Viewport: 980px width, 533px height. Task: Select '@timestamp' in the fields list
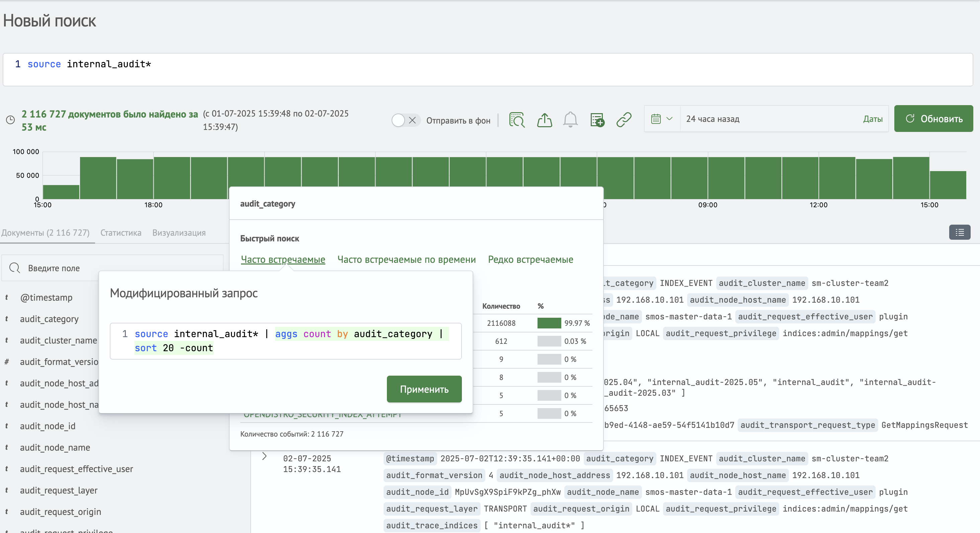click(x=46, y=298)
